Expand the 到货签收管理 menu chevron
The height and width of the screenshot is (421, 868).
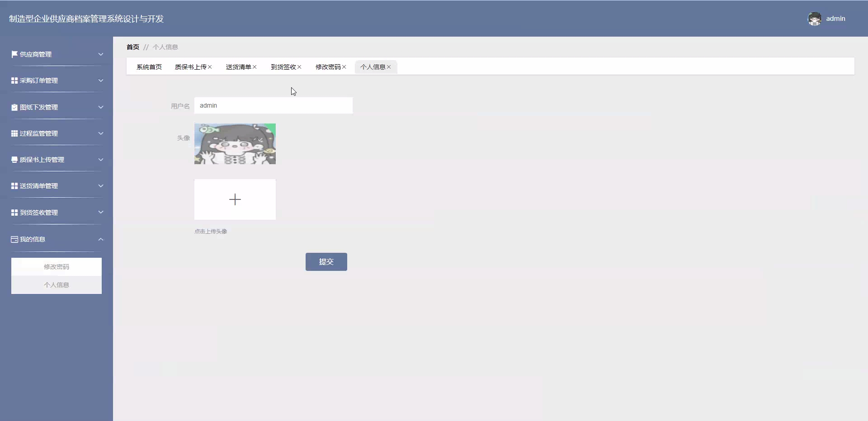(101, 212)
